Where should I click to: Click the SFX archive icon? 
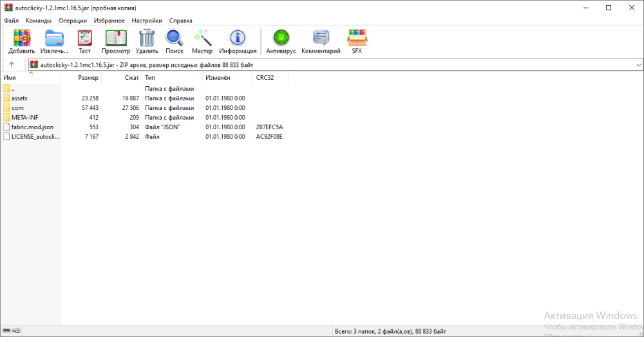click(357, 38)
